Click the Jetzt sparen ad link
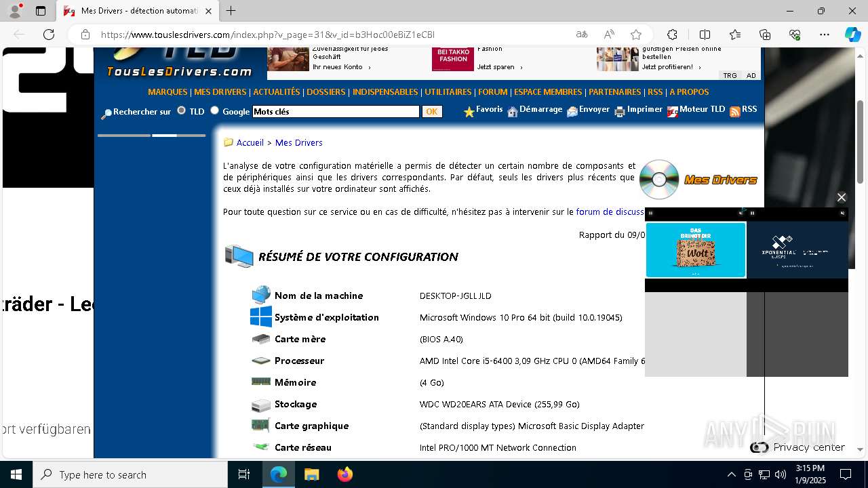This screenshot has height=488, width=868. pos(500,67)
